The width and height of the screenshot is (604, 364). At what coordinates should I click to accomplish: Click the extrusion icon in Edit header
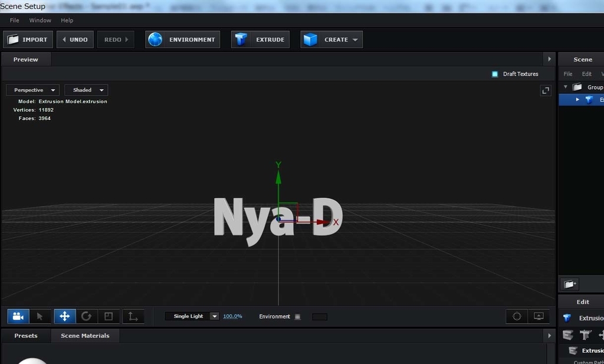click(567, 318)
